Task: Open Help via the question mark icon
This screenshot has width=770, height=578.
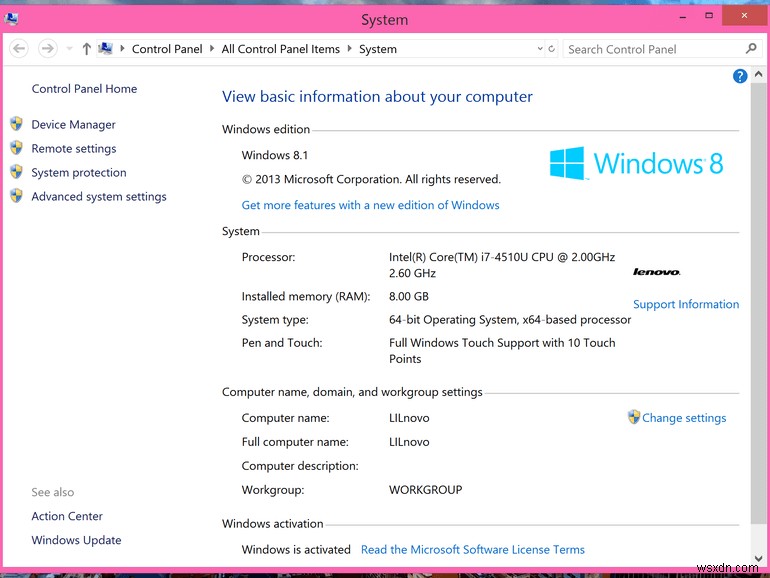Action: (740, 76)
